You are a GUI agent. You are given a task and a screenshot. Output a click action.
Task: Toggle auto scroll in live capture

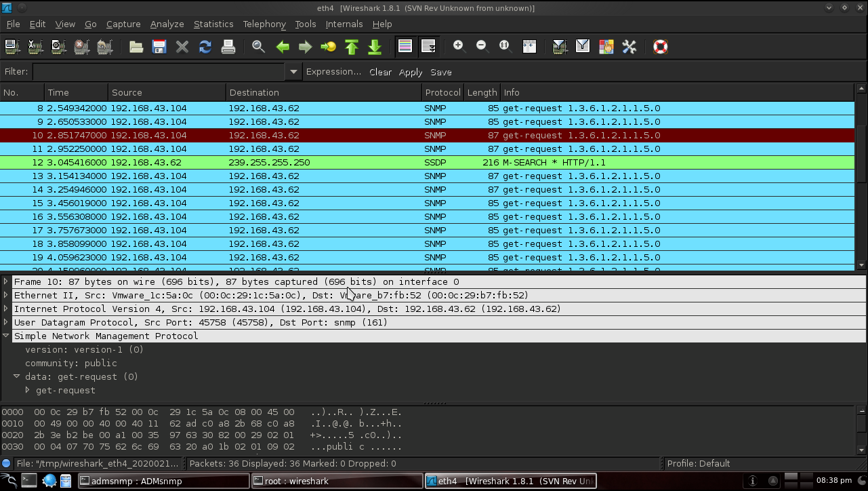429,47
